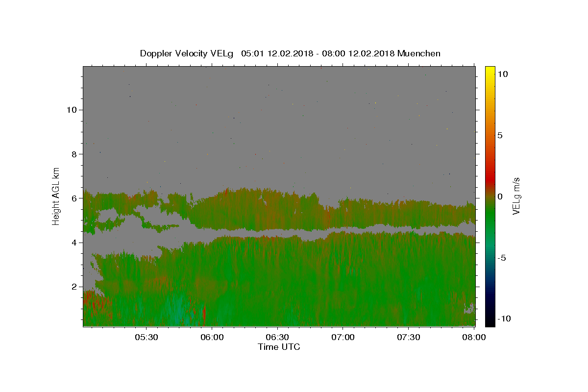588x392 pixels.
Task: Click the height axis label 4
Action: click(x=74, y=243)
